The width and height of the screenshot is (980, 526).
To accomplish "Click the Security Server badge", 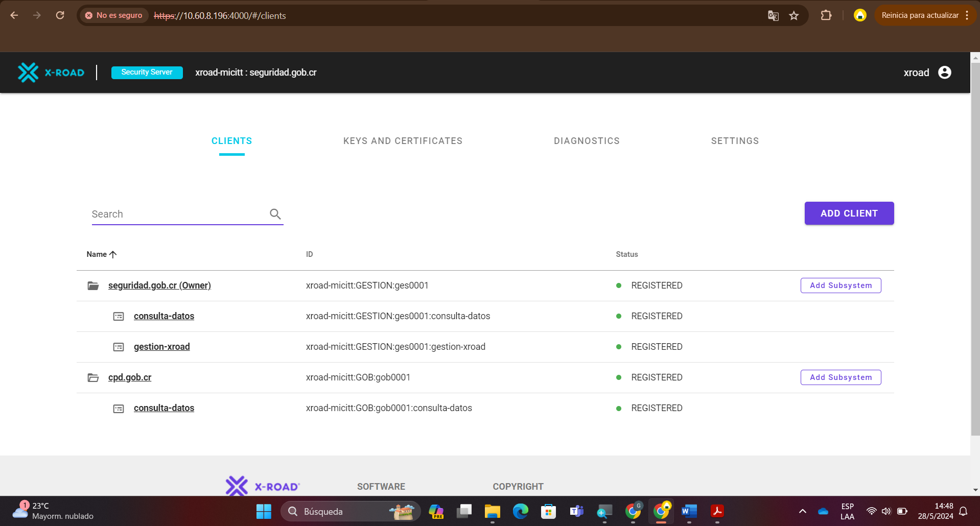I will [147, 73].
